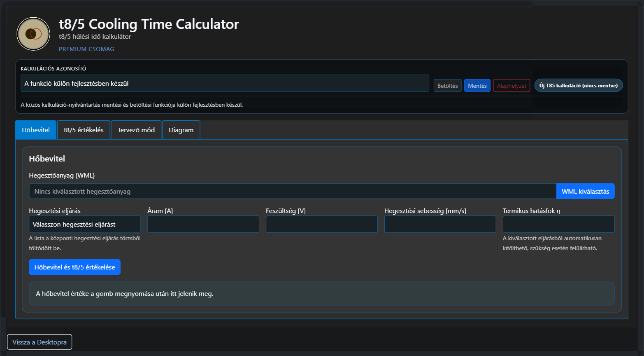Screen dimensions: 644x356
Task: Click the t8/5 Cooling Time Calculator title
Action: click(149, 24)
